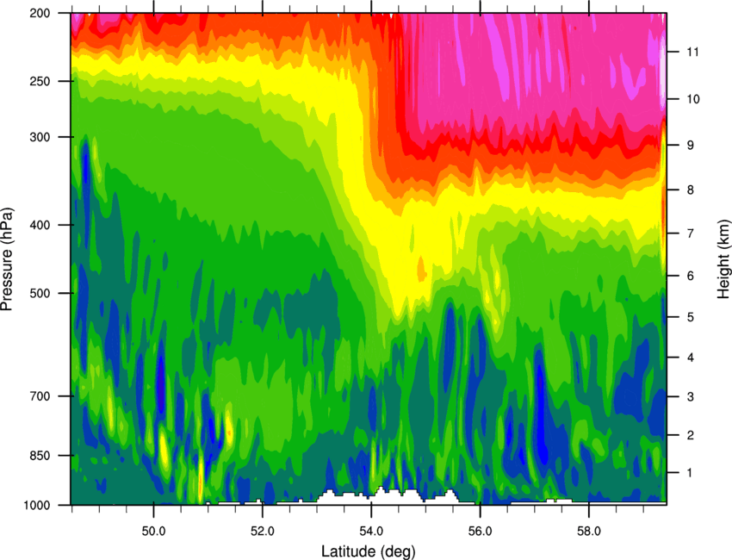Pick the 5 km height label
Screen dimensions: 732x560
pos(691,317)
